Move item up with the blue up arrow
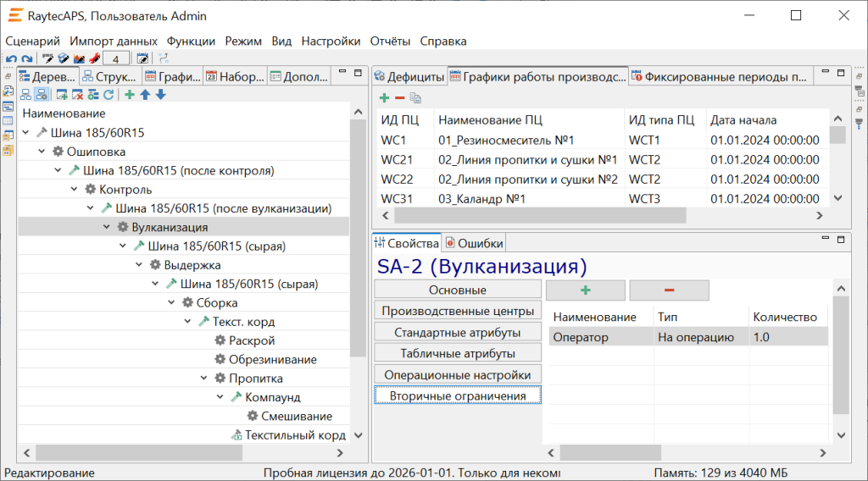 pos(145,95)
